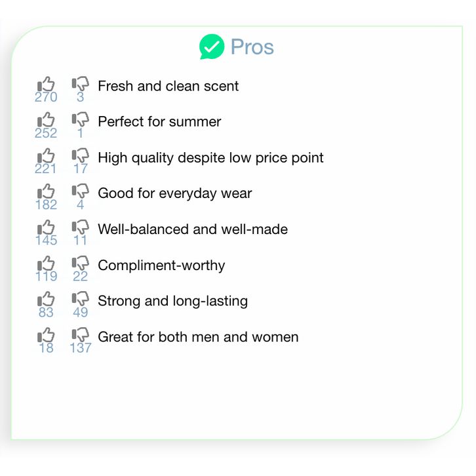Downvote 'Great for both men and women'
The image size is (476, 476).
tap(80, 336)
